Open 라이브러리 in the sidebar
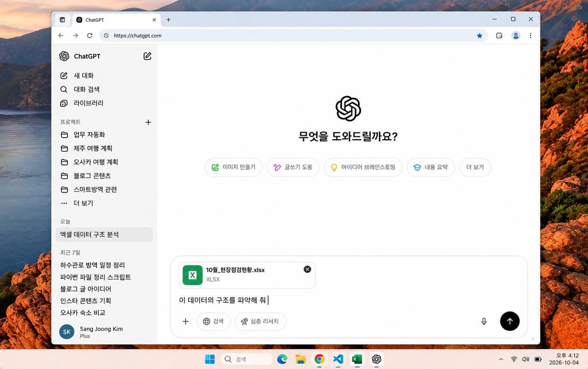This screenshot has width=588, height=369. click(105, 103)
